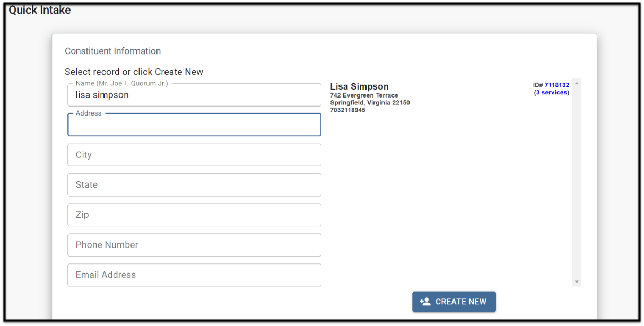Click the Quick Intake page title
The width and height of the screenshot is (644, 326).
[x=40, y=10]
